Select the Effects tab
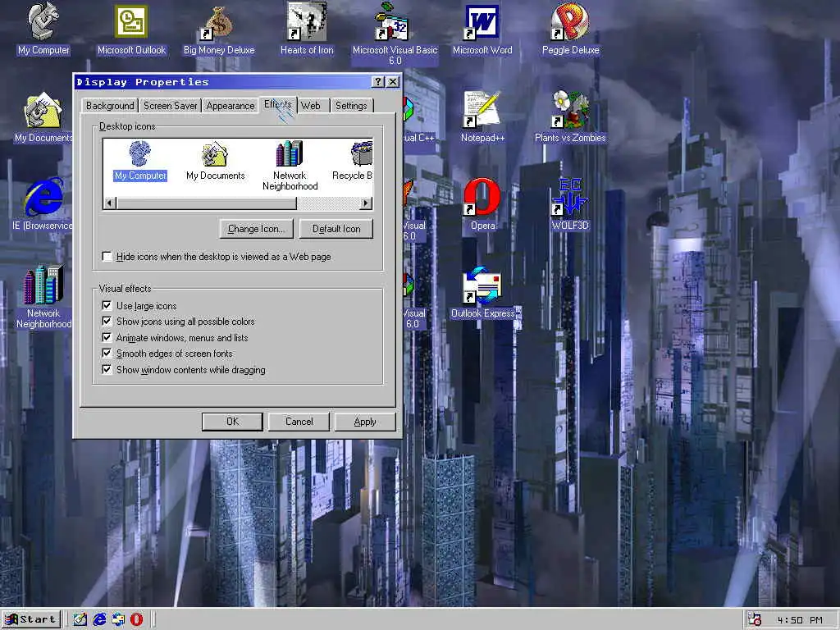The image size is (840, 630). (x=277, y=104)
